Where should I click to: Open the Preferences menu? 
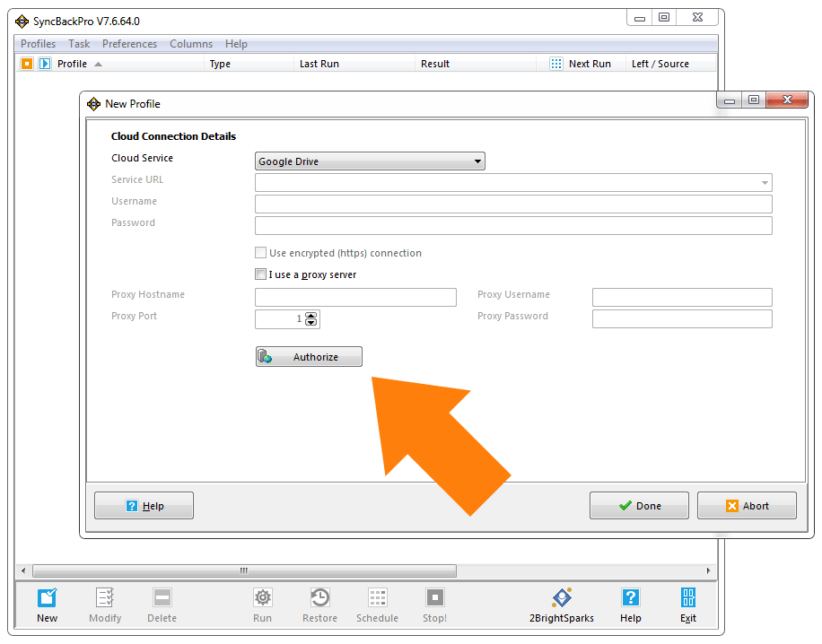129,44
